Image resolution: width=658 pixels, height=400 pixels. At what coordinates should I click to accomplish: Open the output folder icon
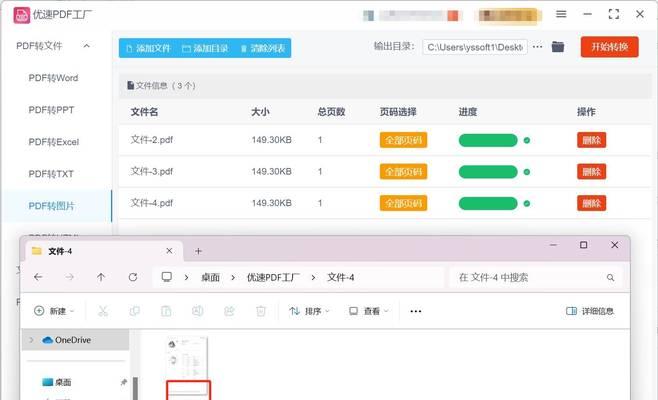click(x=558, y=47)
